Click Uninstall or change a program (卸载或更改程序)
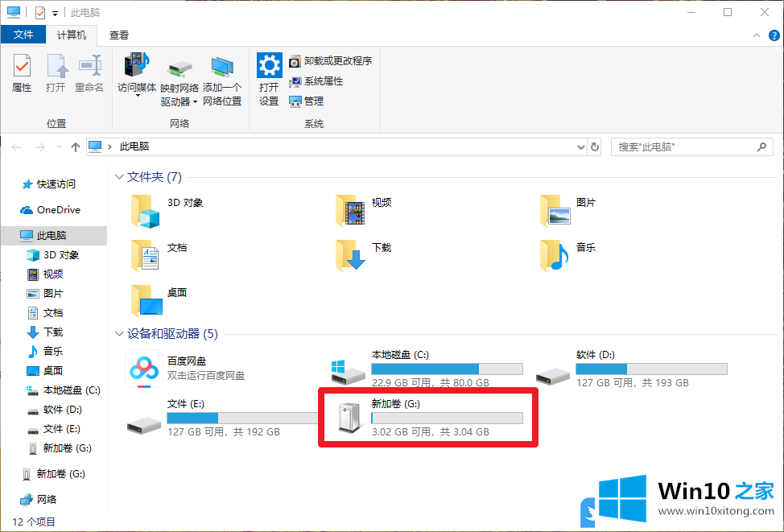This screenshot has height=532, width=784. pos(331,61)
